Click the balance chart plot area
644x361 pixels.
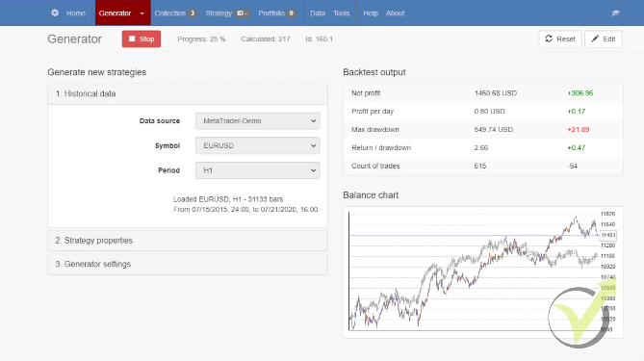tap(473, 271)
